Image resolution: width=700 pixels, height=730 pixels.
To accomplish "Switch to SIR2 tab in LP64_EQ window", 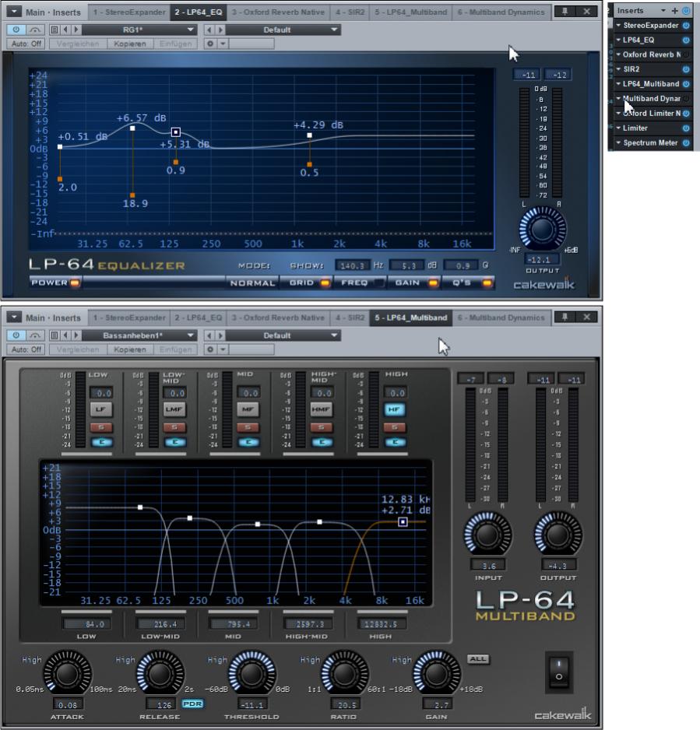I will (x=350, y=12).
